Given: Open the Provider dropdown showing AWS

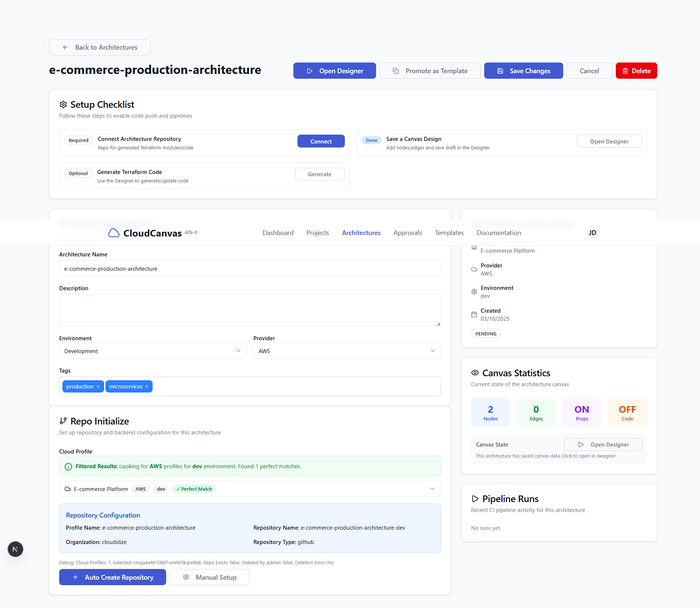Looking at the screenshot, I should click(x=347, y=351).
